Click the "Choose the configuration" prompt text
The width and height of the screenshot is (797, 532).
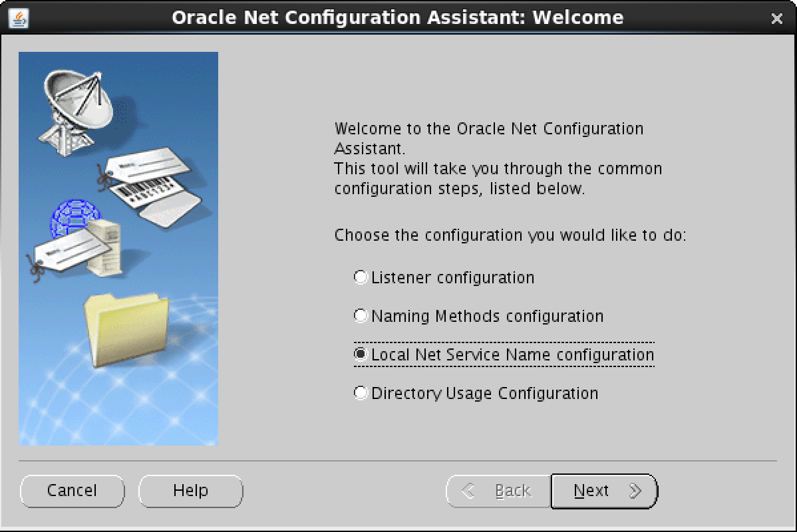point(510,235)
